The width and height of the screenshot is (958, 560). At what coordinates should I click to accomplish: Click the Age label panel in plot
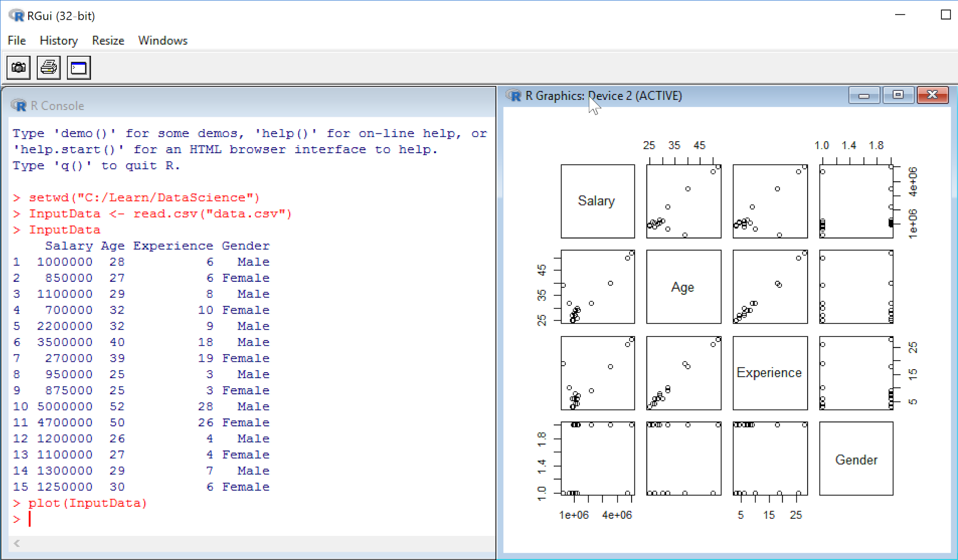[x=684, y=287]
